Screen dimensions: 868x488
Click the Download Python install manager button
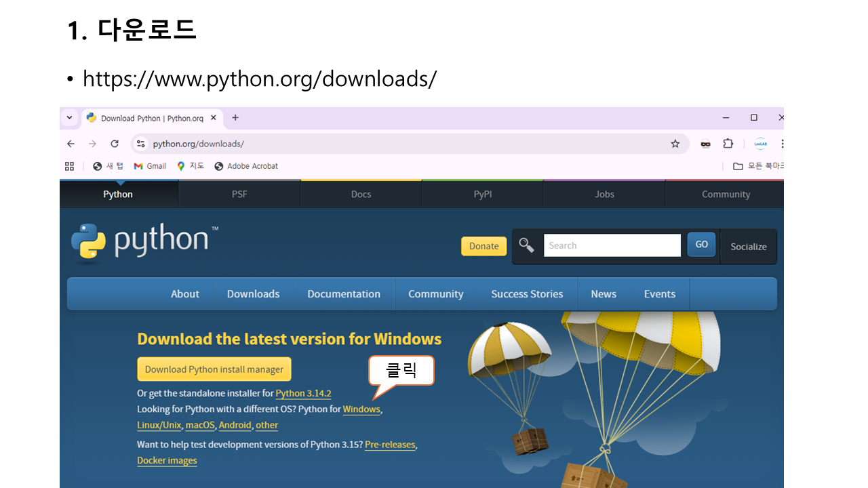click(214, 369)
